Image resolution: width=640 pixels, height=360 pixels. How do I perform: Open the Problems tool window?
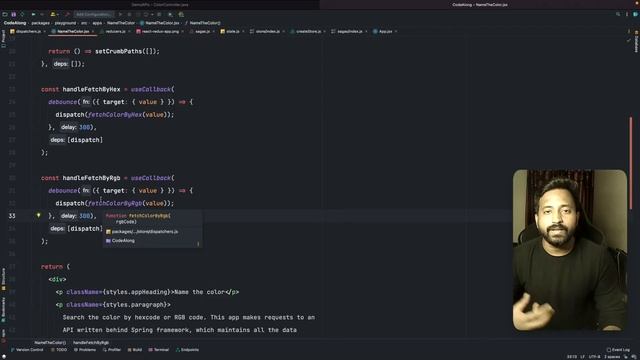click(x=85, y=350)
